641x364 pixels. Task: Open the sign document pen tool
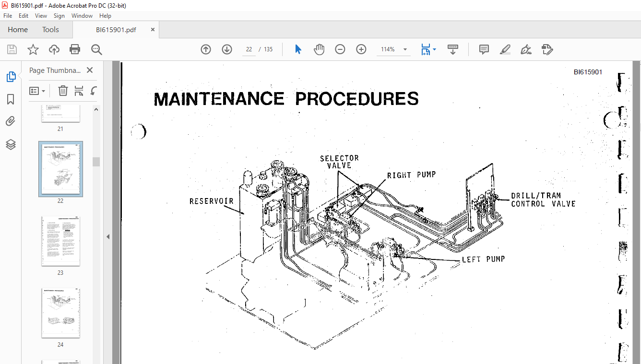click(x=526, y=49)
